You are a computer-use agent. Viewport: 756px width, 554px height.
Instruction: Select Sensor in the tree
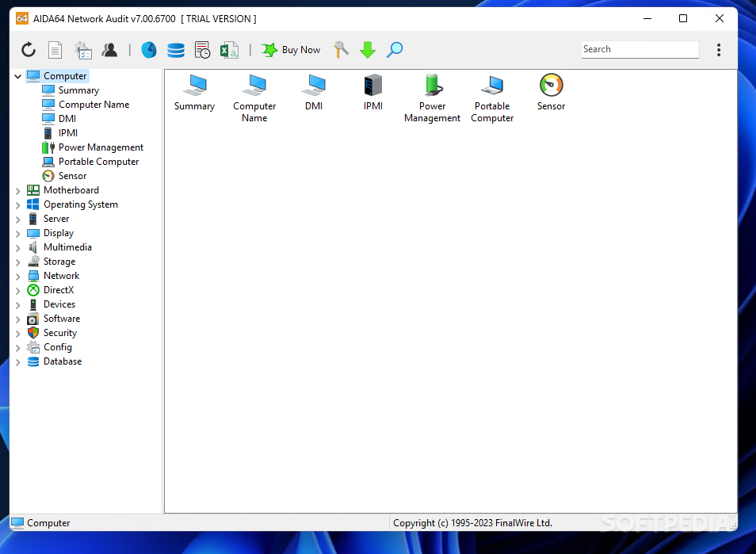[72, 176]
